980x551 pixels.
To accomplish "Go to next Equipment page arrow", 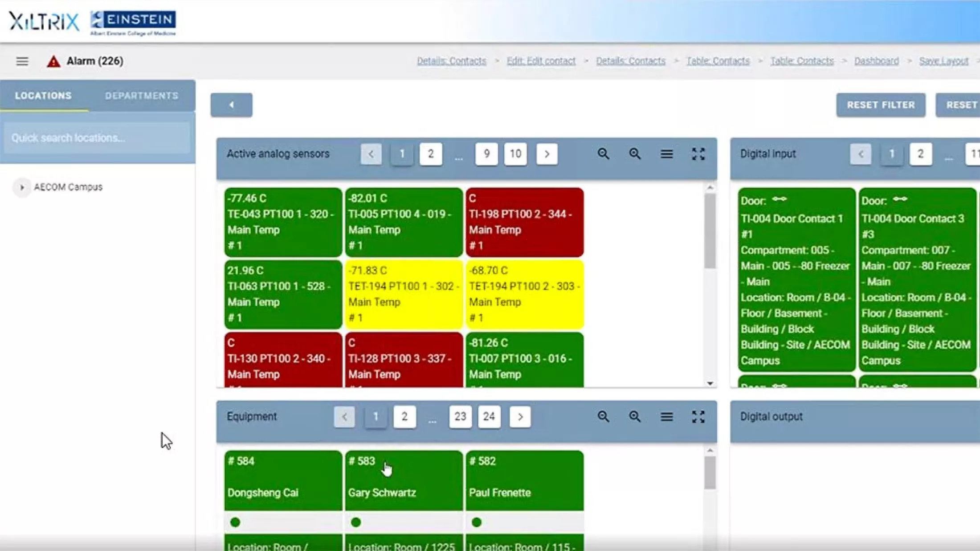I will coord(520,417).
